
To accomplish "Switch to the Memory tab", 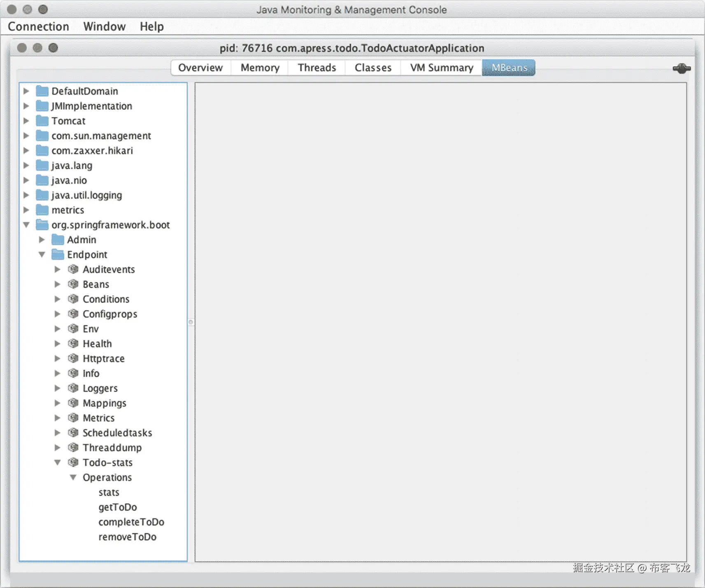I will point(260,68).
